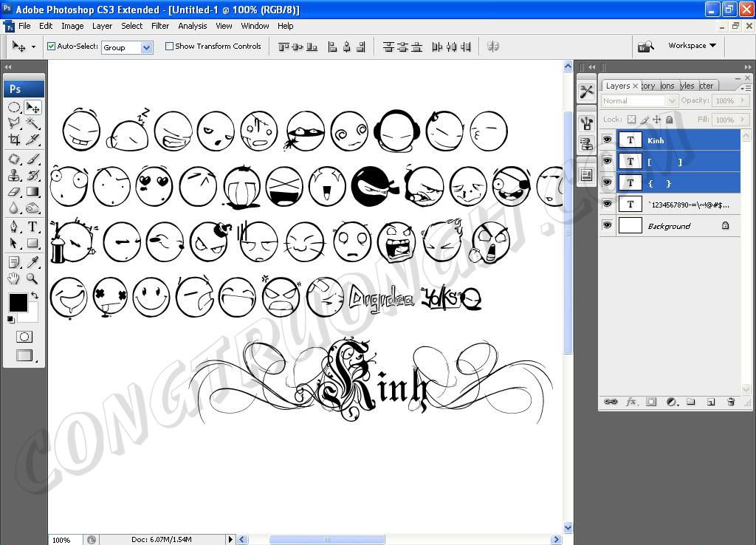Screen dimensions: 756x545
Task: Enable Show Transform Controls checkbox
Action: [169, 47]
